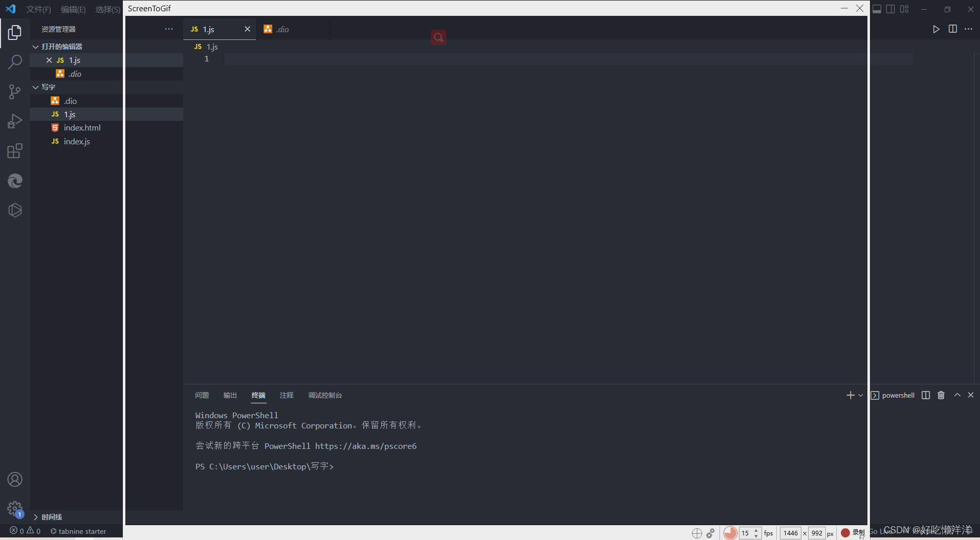The width and height of the screenshot is (980, 540).
Task: Click ScreenToGif fps value field
Action: 746,533
